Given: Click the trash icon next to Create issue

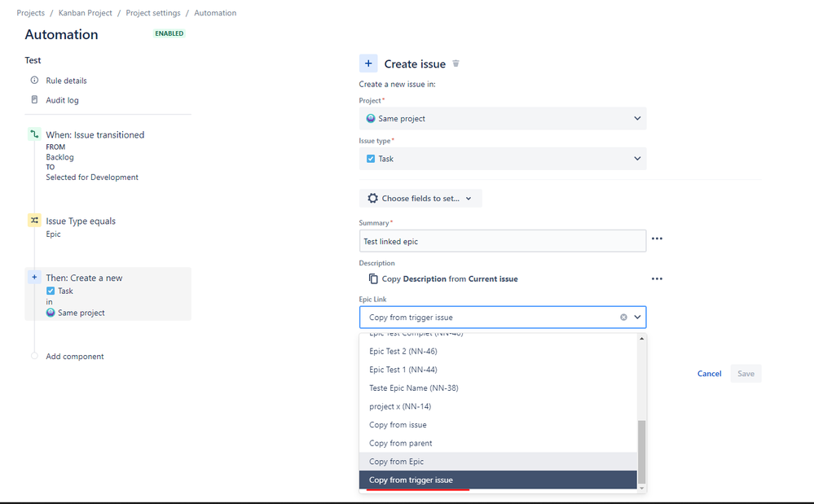Looking at the screenshot, I should pyautogui.click(x=455, y=64).
